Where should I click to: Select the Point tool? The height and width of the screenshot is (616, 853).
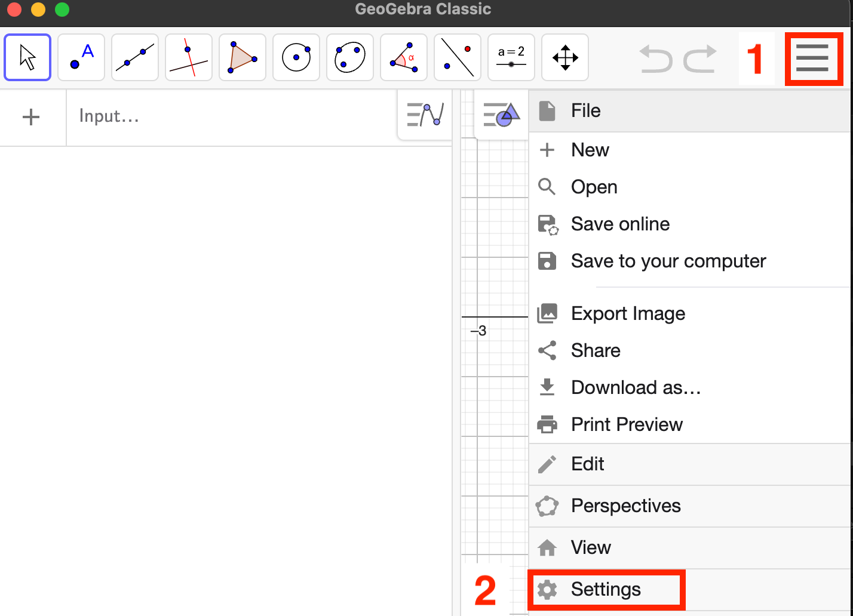tap(81, 57)
